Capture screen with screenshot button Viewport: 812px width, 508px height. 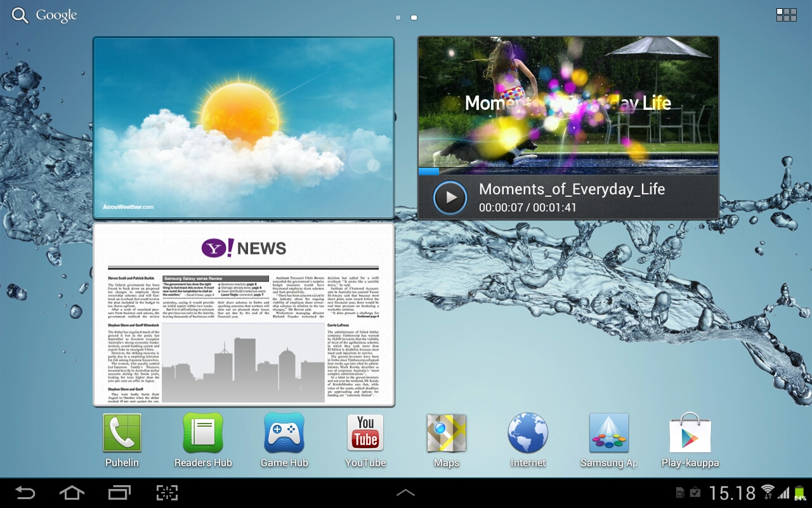pyautogui.click(x=167, y=493)
